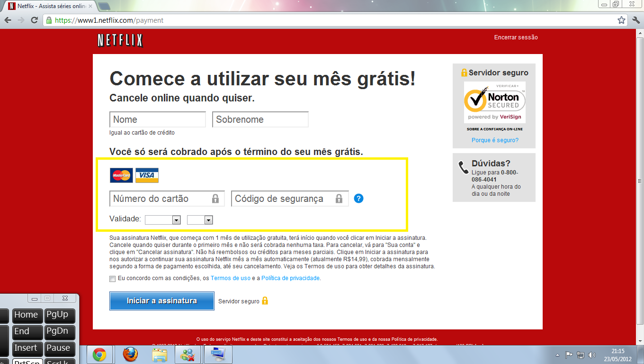The width and height of the screenshot is (644, 364).
Task: Click End key on on-screen keyboard
Action: (27, 332)
